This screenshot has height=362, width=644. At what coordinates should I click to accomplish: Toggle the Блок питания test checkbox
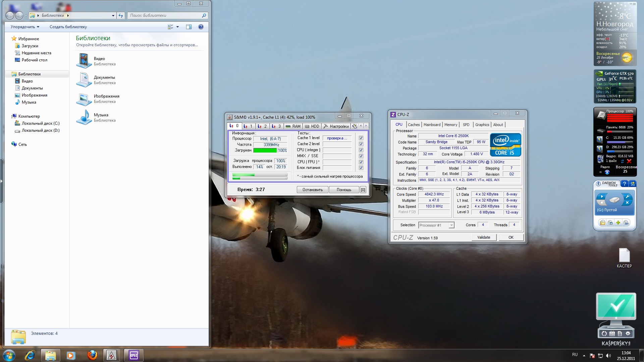361,168
